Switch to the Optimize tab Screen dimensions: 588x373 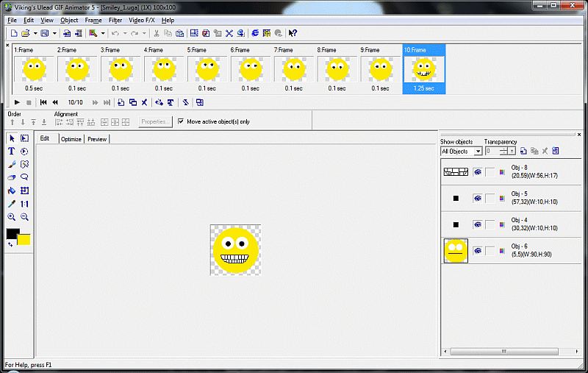pos(71,138)
